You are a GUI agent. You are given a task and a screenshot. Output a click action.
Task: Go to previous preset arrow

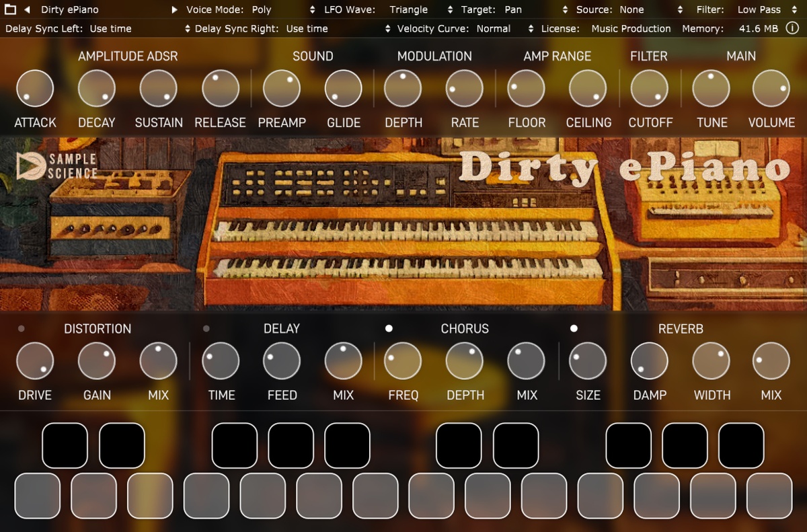(x=27, y=9)
